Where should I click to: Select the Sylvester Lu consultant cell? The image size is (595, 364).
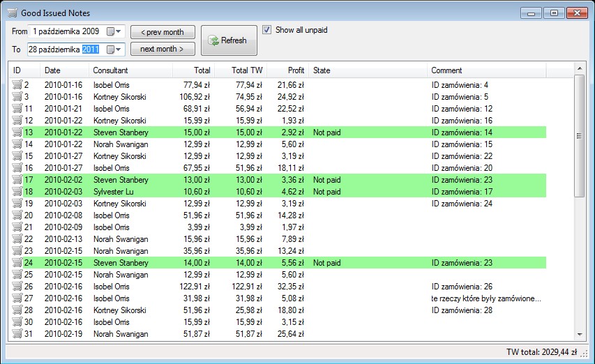[x=114, y=192]
